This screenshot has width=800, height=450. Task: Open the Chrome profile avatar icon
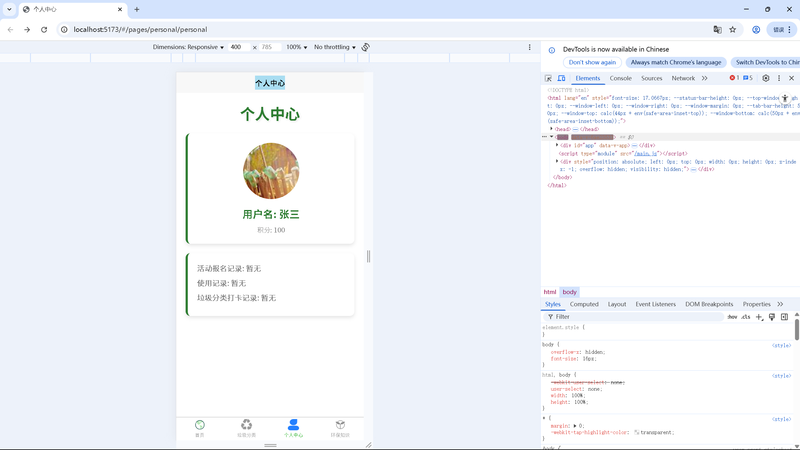[x=756, y=30]
